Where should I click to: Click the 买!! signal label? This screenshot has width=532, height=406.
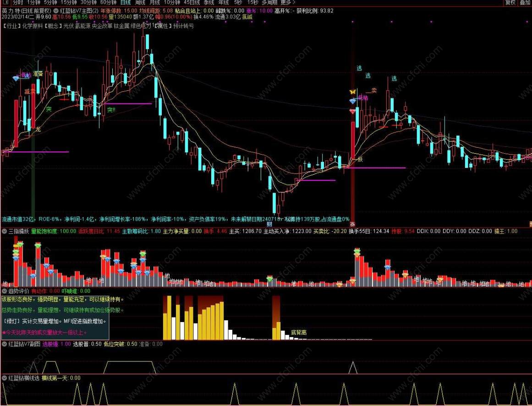111,110
